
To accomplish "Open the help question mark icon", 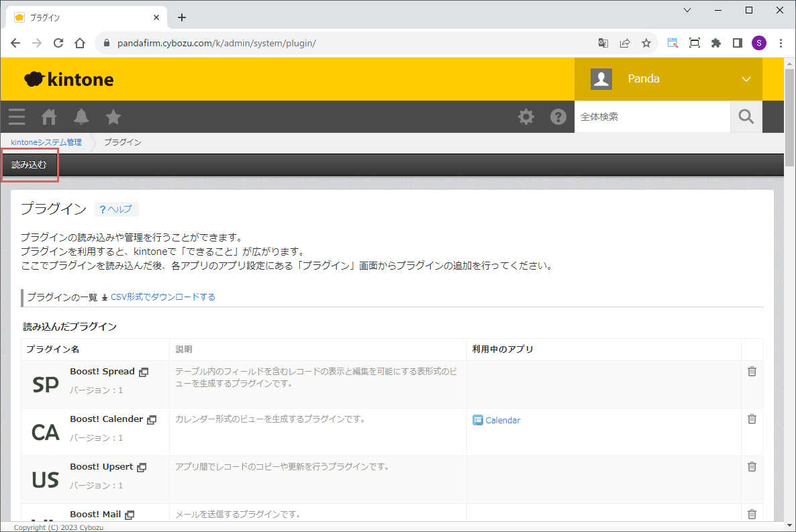I will pos(558,117).
